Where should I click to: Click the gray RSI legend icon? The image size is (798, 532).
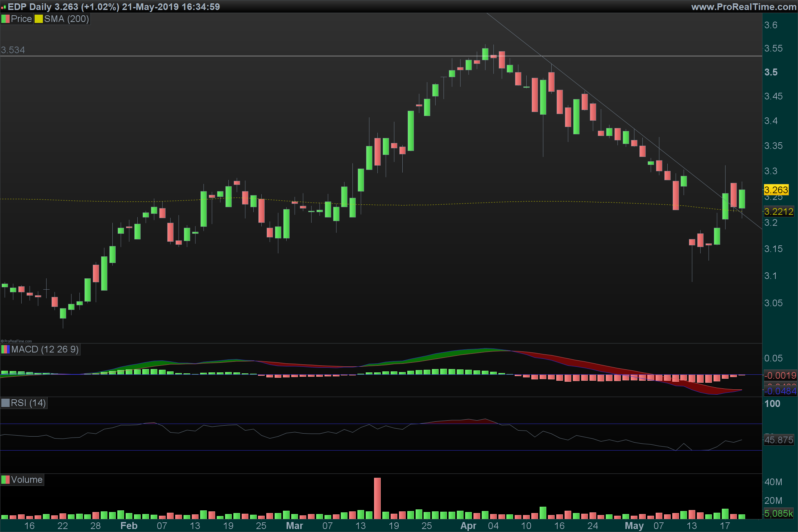(x=5, y=403)
